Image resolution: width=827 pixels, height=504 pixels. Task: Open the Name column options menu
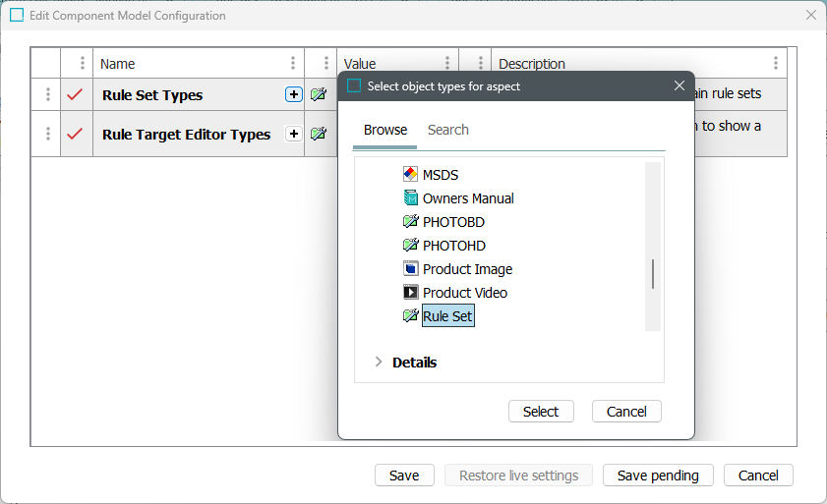pyautogui.click(x=293, y=64)
